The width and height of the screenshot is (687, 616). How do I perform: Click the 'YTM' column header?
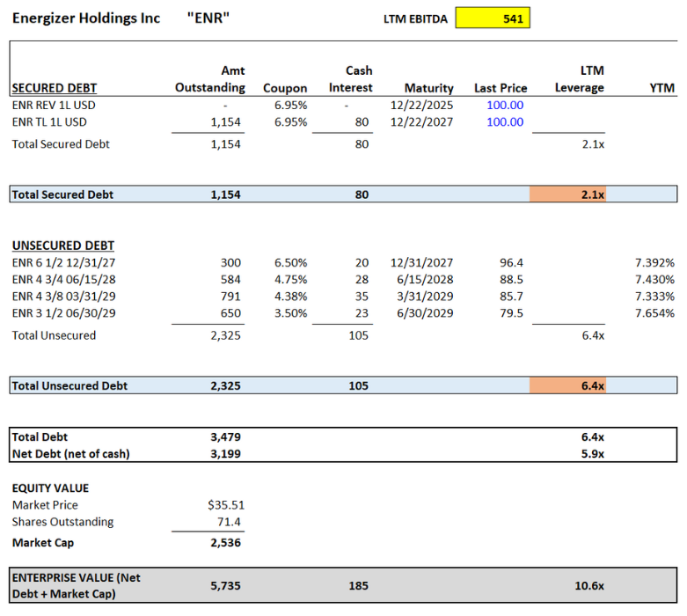coord(661,88)
